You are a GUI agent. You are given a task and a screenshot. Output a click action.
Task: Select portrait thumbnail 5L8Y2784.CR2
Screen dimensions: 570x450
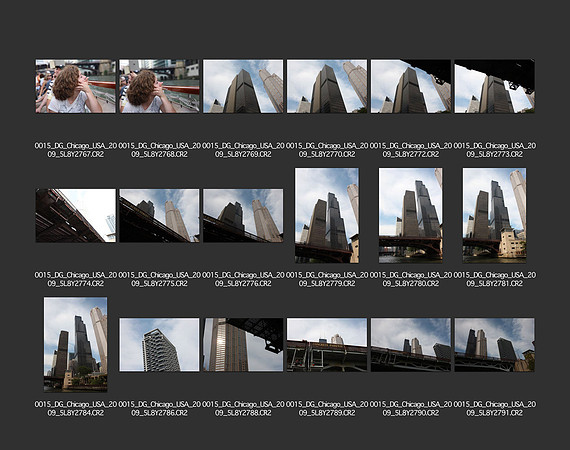point(76,345)
